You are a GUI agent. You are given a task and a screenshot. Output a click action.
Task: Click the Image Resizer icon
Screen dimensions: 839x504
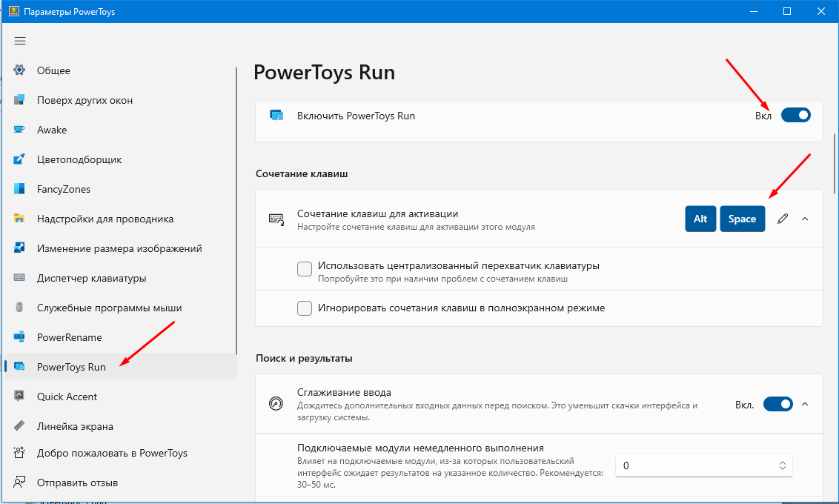point(19,248)
